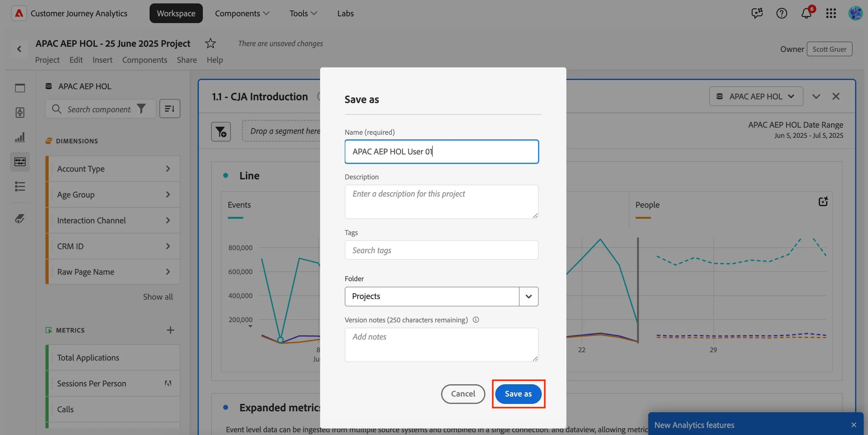Click the Cancel button
This screenshot has height=435, width=868.
click(x=463, y=393)
